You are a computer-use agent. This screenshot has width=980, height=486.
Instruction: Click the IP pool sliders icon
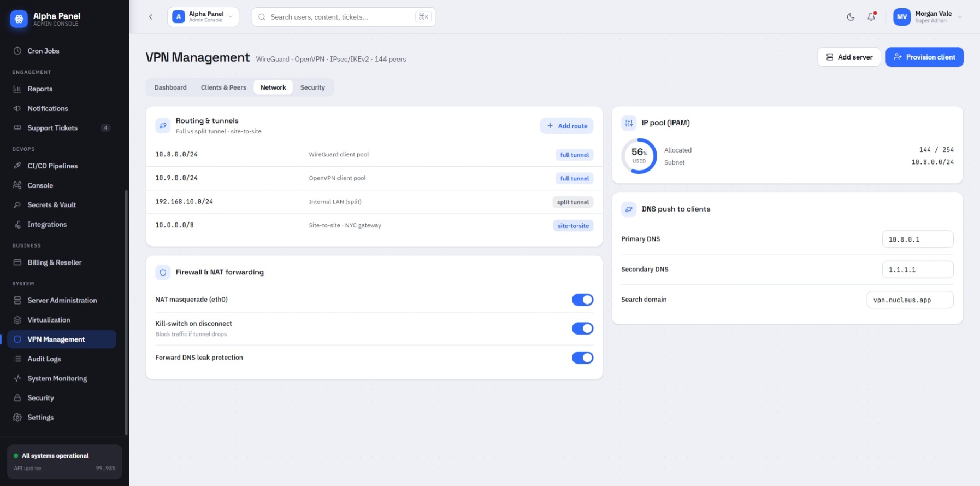coord(629,123)
